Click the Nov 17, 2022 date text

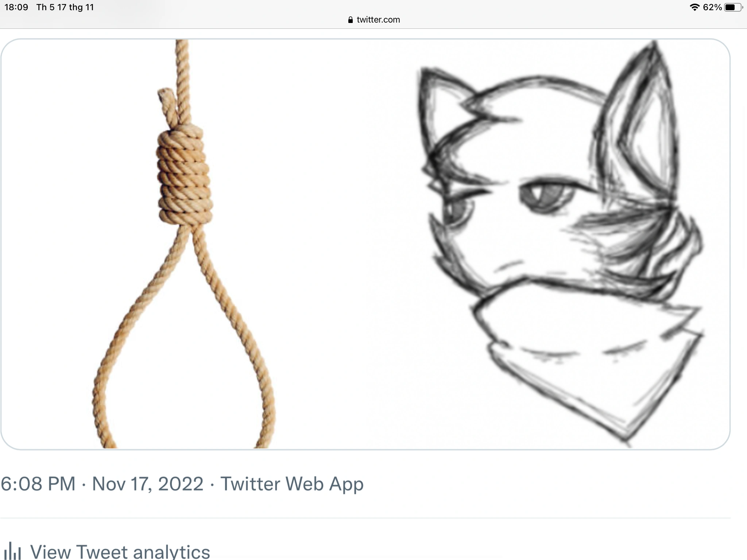pyautogui.click(x=148, y=484)
